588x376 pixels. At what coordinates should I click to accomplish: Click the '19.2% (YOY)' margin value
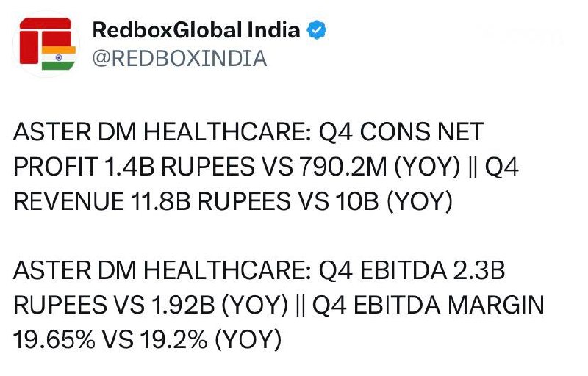tap(211, 340)
